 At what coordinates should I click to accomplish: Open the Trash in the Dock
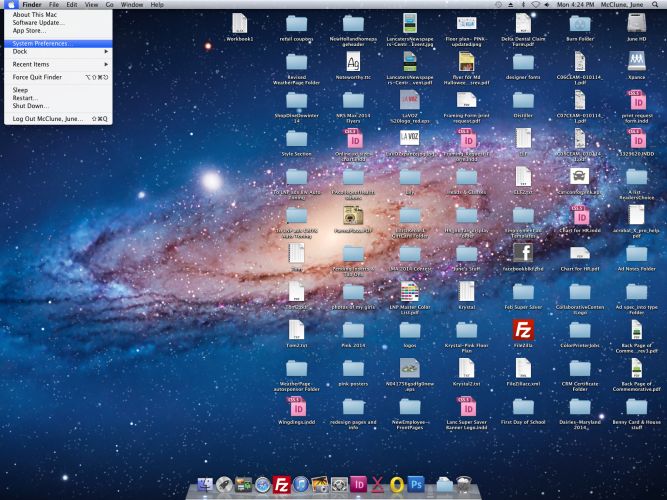tap(463, 485)
